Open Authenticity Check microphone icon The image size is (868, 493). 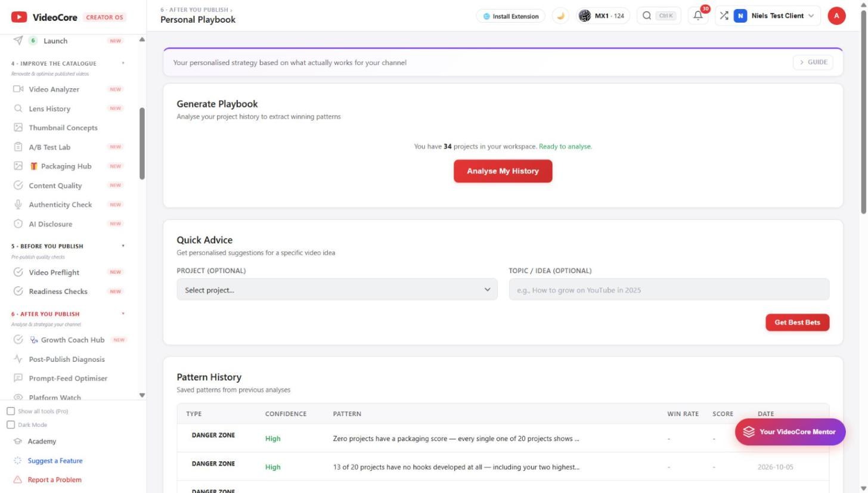pyautogui.click(x=18, y=204)
